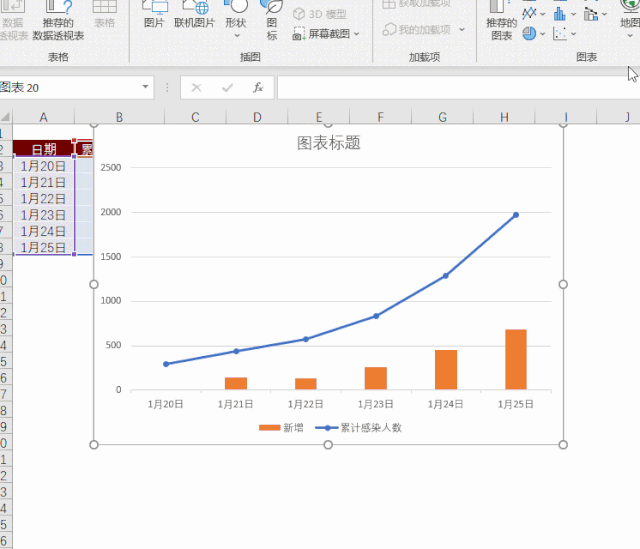Click the orange 新增 bar for 1月25日
The height and width of the screenshot is (549, 640).
516,359
